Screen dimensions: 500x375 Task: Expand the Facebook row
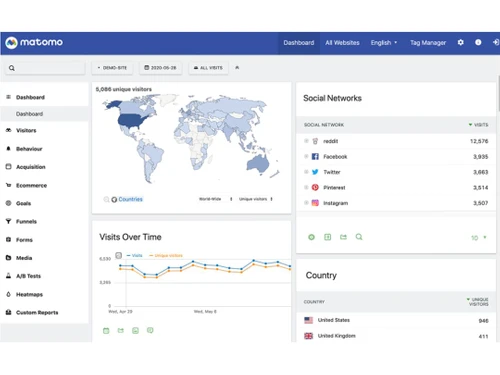[x=306, y=156]
